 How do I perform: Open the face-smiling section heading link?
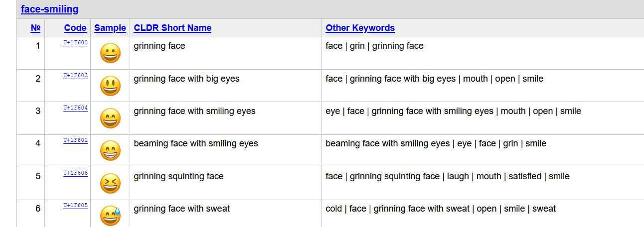[x=49, y=9]
